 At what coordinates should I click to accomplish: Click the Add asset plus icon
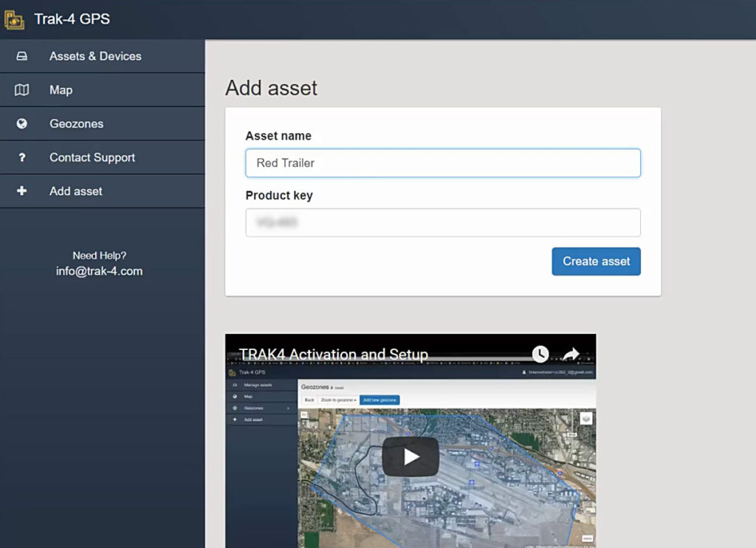[21, 191]
